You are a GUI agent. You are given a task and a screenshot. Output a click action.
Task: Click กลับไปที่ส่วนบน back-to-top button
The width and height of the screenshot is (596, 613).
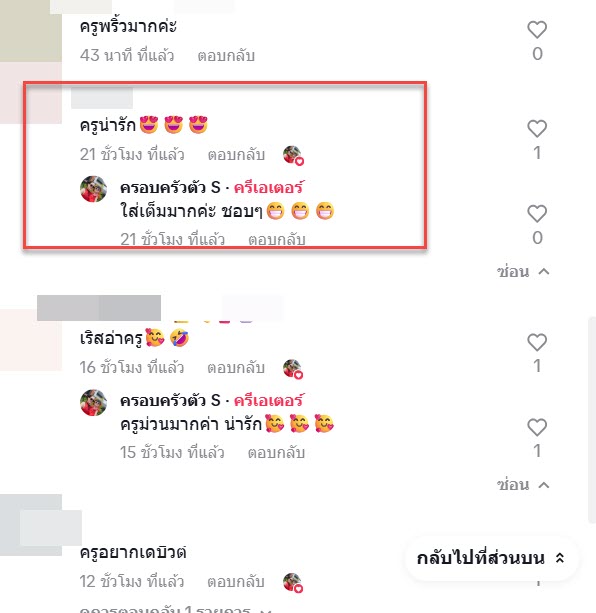click(491, 558)
